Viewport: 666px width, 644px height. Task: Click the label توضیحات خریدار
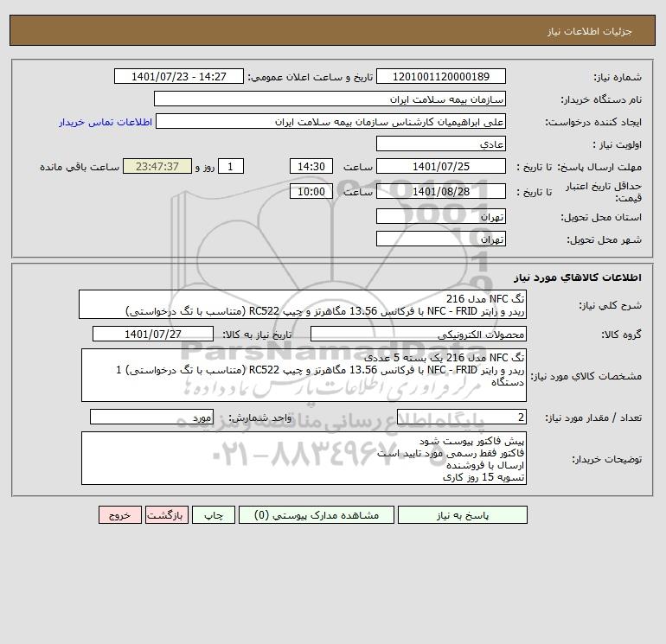606,459
